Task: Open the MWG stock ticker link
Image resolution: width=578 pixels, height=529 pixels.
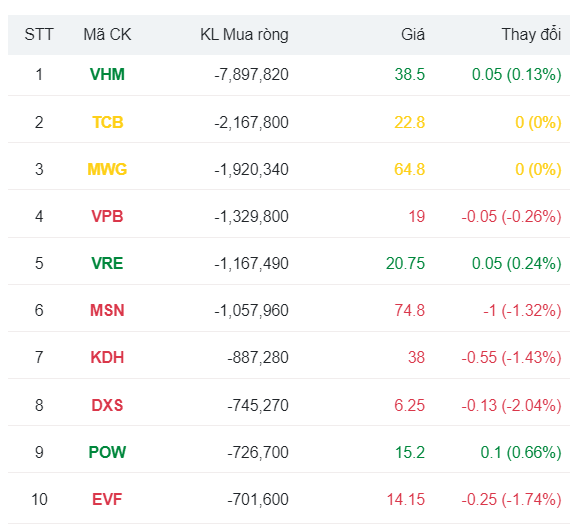Action: coord(107,170)
